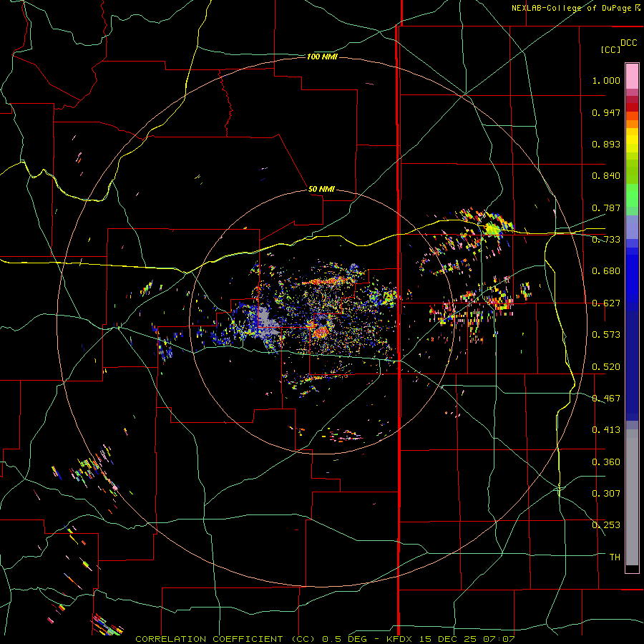Click the 0.733 scale value
This screenshot has height=644, width=644.
(606, 240)
